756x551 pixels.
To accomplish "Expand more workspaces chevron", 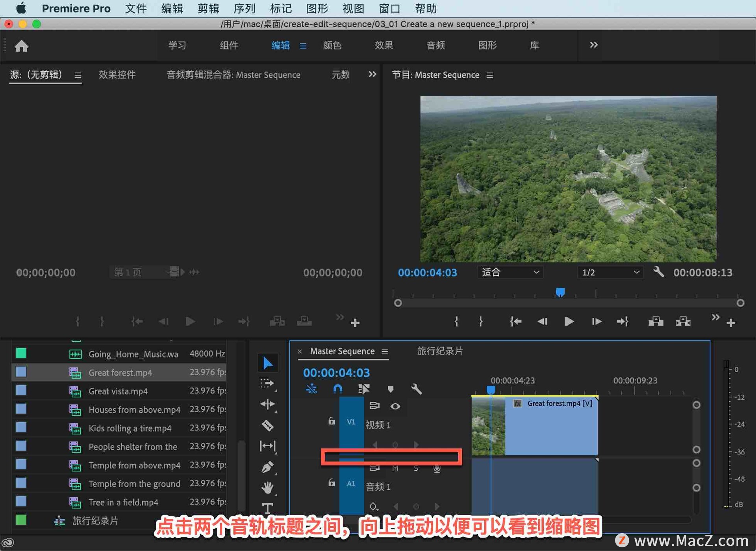I will pos(593,45).
